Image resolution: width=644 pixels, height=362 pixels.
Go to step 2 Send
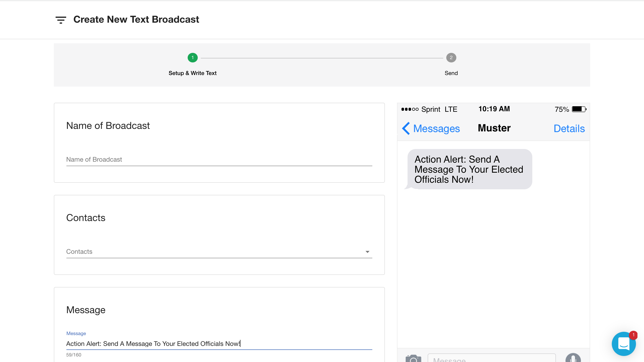[451, 73]
